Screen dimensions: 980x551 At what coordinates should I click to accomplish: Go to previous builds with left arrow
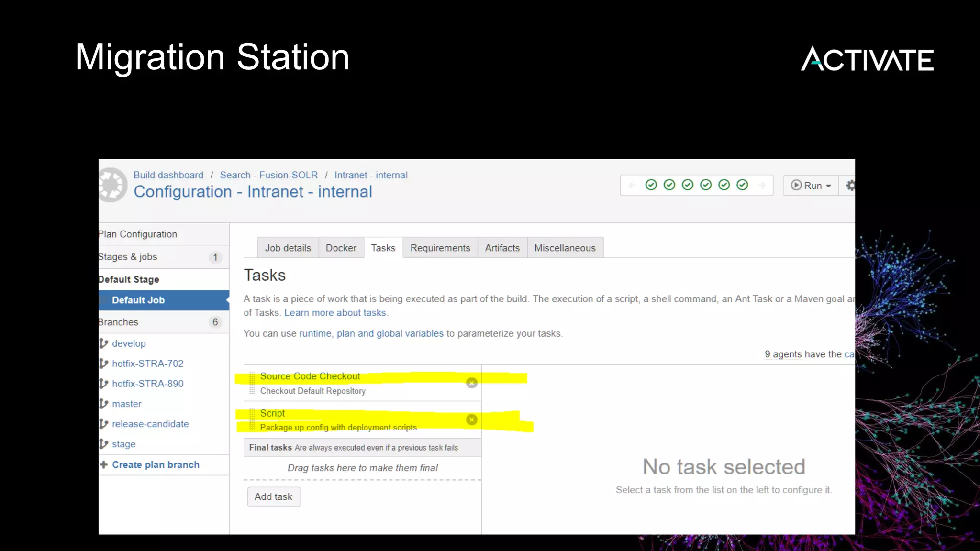pos(632,186)
